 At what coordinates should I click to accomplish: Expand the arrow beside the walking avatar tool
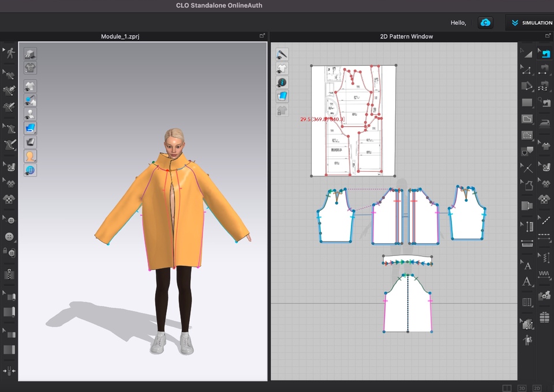pos(3,51)
